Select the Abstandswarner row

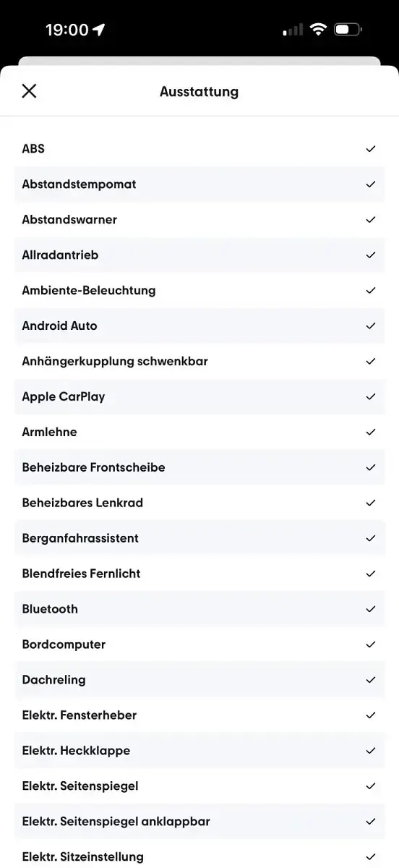point(199,219)
